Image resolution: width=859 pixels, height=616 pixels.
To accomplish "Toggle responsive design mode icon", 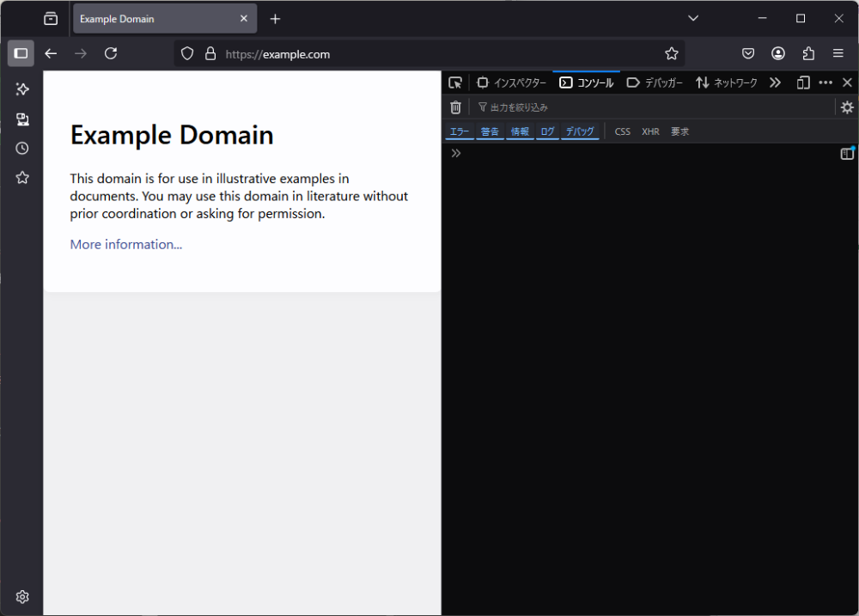I will point(803,82).
